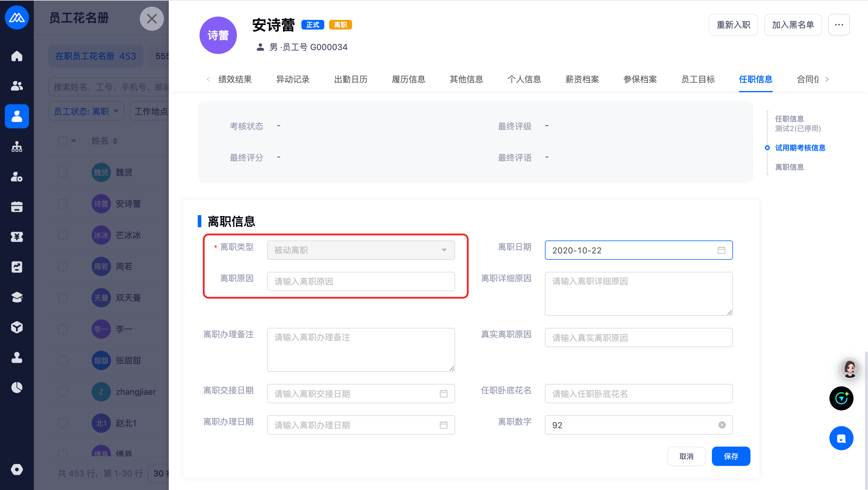Check the select-all checkbox in header
The height and width of the screenshot is (490, 868).
[x=63, y=141]
